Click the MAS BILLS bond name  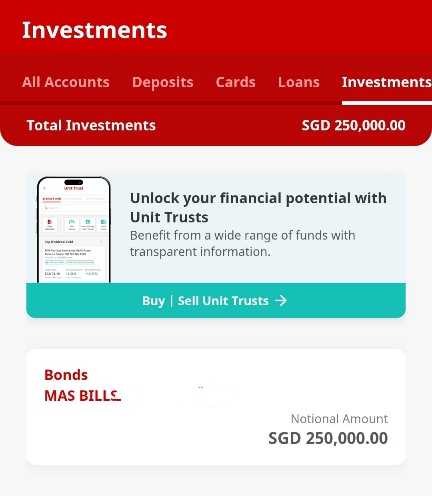(x=82, y=396)
